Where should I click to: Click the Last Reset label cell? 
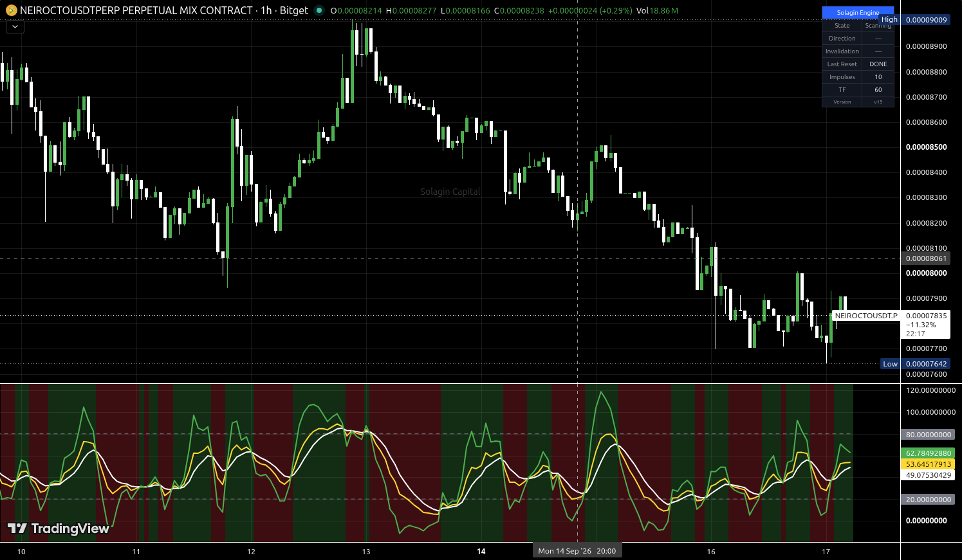842,64
